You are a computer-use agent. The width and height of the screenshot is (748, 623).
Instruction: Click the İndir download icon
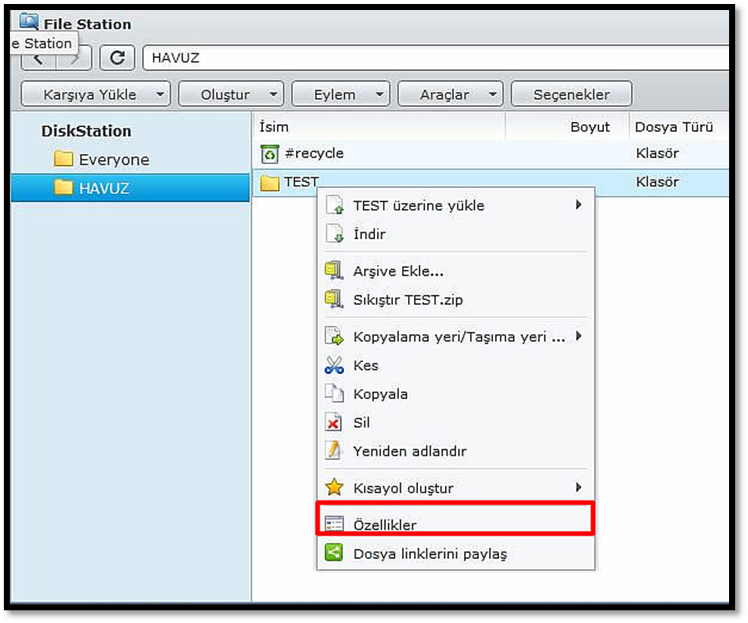coord(334,234)
